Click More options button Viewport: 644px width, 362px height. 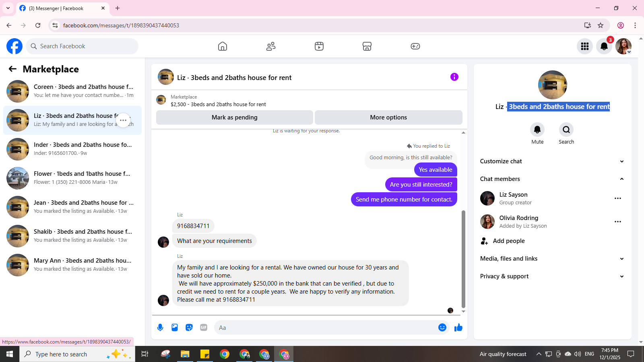[388, 117]
